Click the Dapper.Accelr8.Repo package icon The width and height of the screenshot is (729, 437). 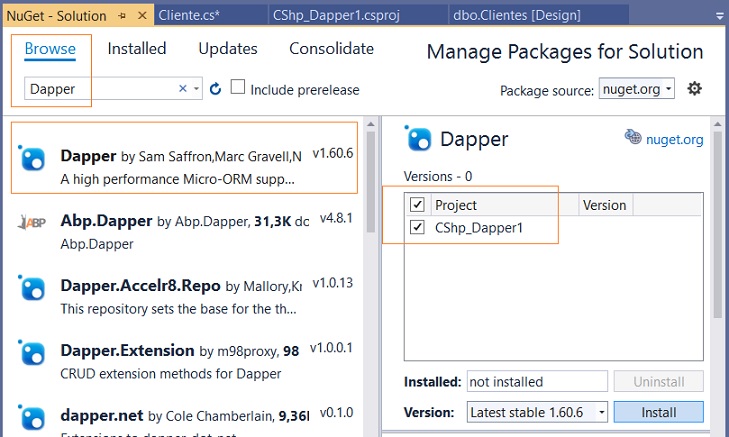pyautogui.click(x=32, y=287)
